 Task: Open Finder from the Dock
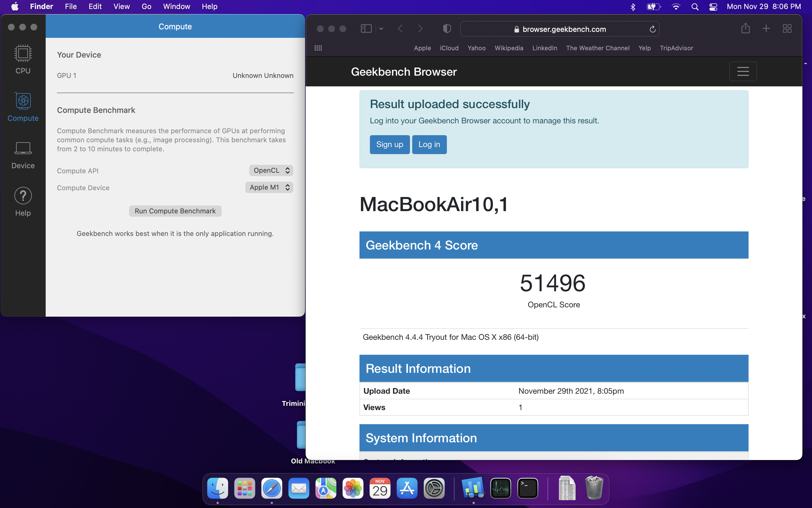click(217, 488)
